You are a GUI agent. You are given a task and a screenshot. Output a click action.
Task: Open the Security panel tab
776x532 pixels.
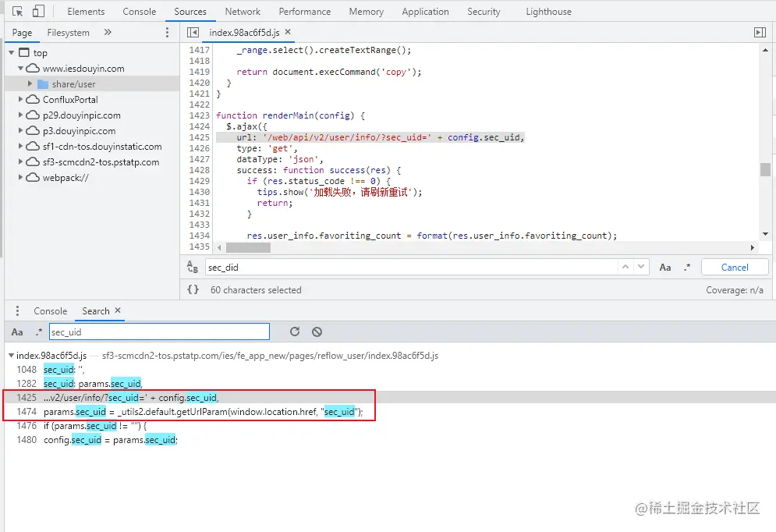click(484, 12)
